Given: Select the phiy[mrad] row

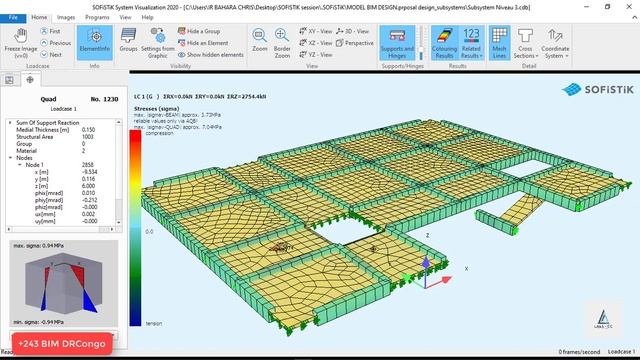Looking at the screenshot, I should tap(61, 200).
